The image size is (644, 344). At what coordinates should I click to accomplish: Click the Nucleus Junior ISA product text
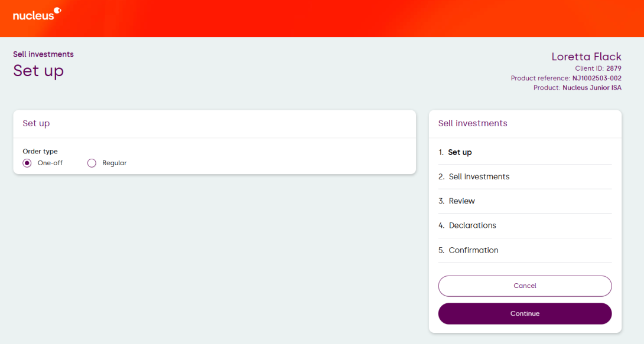click(591, 88)
